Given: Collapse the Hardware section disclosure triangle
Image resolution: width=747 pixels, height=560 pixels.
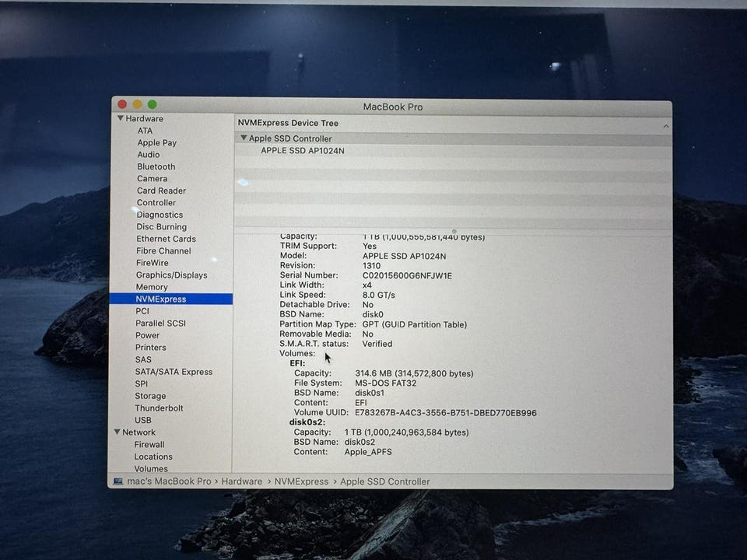Looking at the screenshot, I should click(x=121, y=119).
